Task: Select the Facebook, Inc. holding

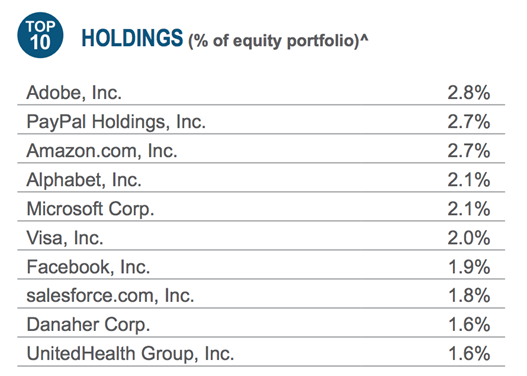Action: pyautogui.click(x=88, y=267)
